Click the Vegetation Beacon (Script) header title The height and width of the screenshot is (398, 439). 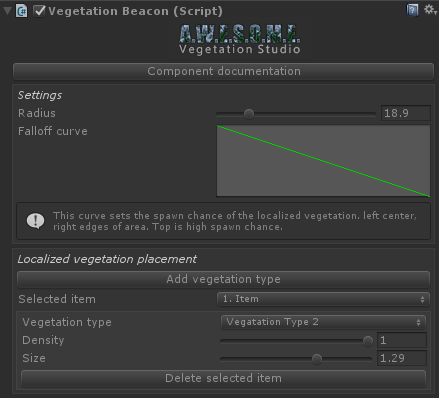[x=135, y=11]
